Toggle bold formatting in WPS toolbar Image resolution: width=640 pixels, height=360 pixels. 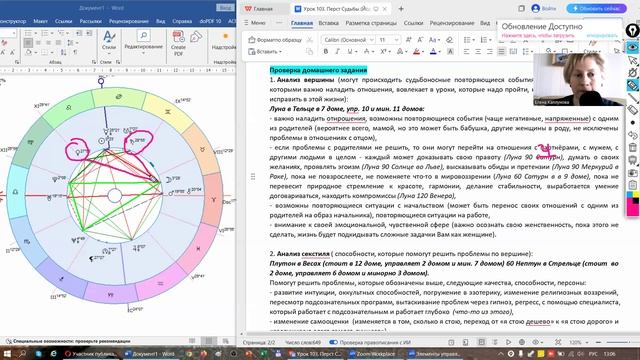pyautogui.click(x=326, y=51)
